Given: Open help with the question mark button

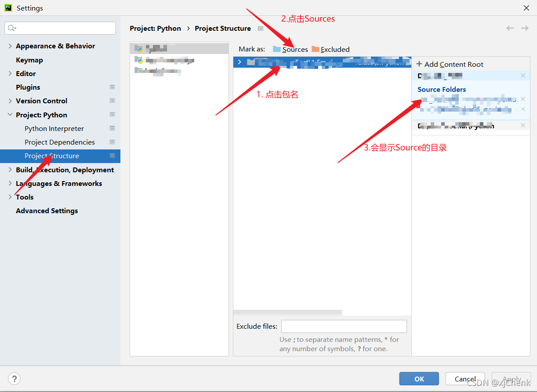Looking at the screenshot, I should [15, 379].
